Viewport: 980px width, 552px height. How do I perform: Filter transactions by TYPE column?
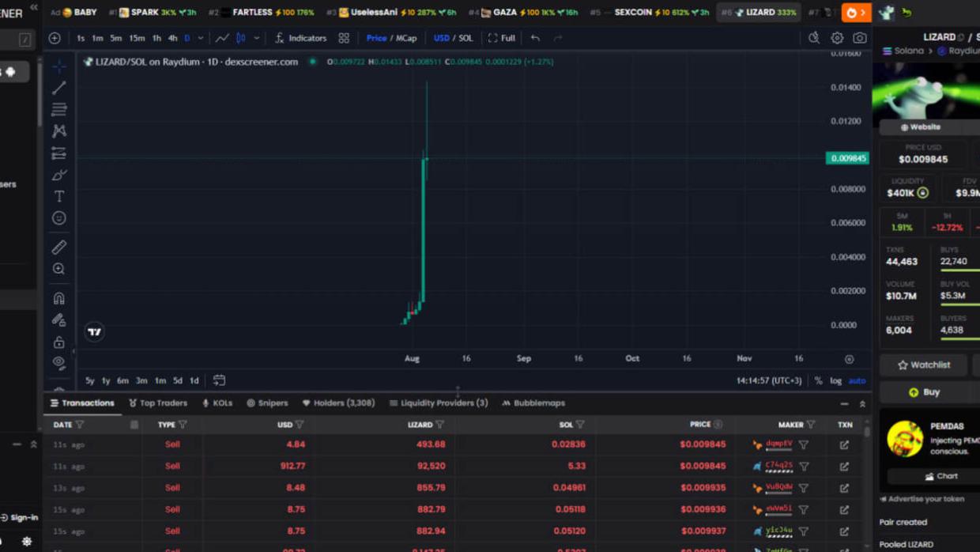click(x=183, y=425)
